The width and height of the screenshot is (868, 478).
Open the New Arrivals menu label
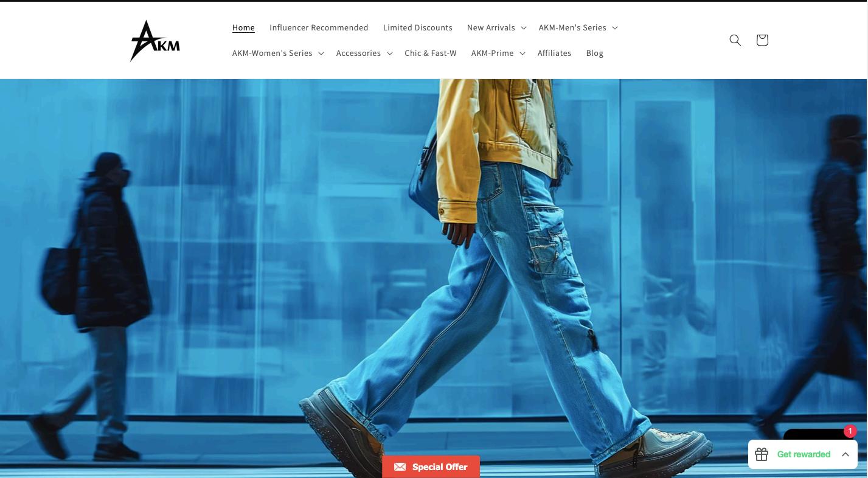pos(491,28)
